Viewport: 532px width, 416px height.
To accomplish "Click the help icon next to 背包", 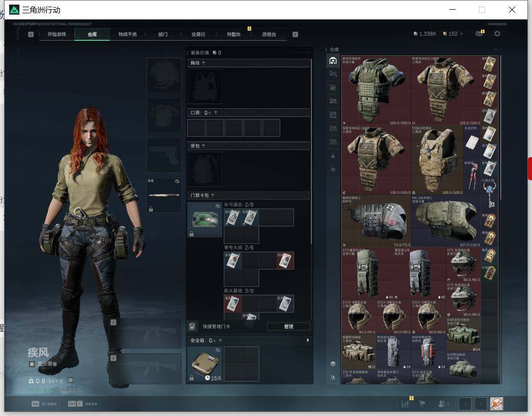I will tap(203, 146).
